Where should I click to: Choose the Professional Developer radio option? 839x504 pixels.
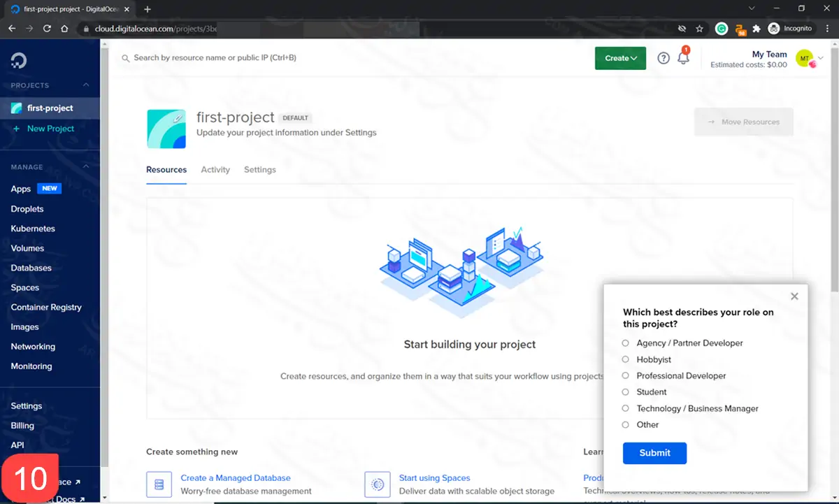(x=626, y=375)
